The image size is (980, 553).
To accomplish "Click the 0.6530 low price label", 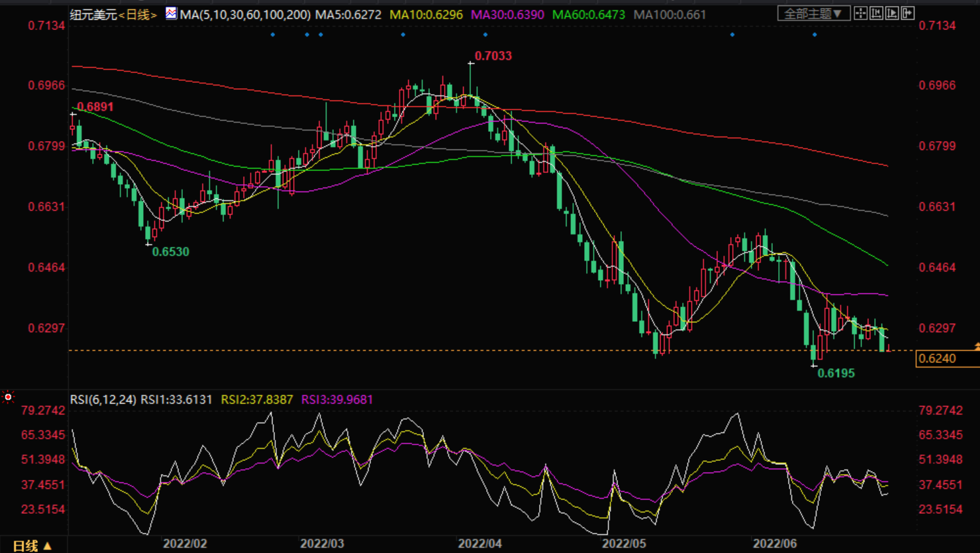I will point(171,252).
